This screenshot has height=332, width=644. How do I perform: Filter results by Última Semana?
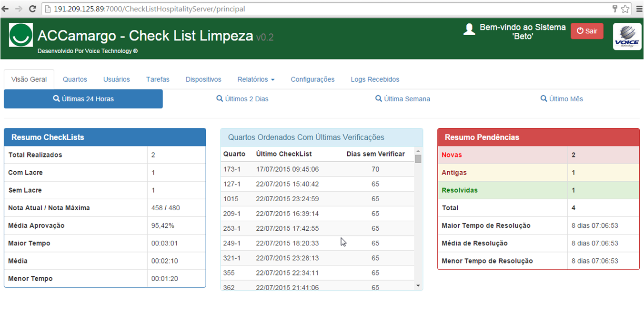[402, 99]
